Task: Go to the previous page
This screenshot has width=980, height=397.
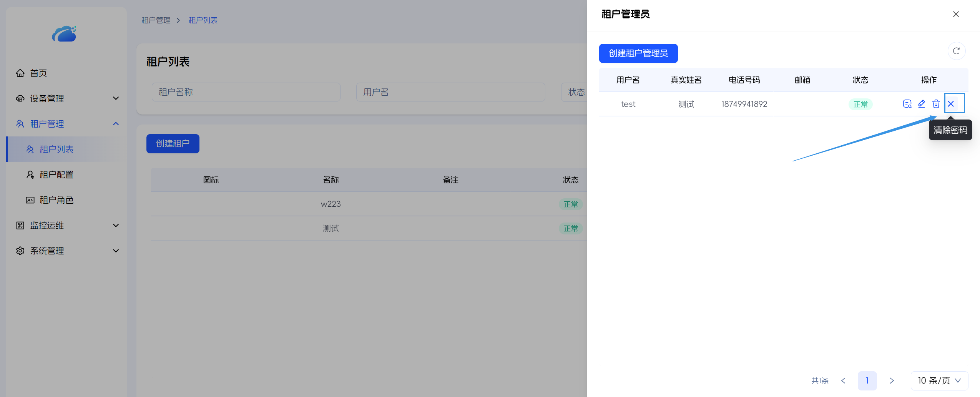Action: coord(844,381)
